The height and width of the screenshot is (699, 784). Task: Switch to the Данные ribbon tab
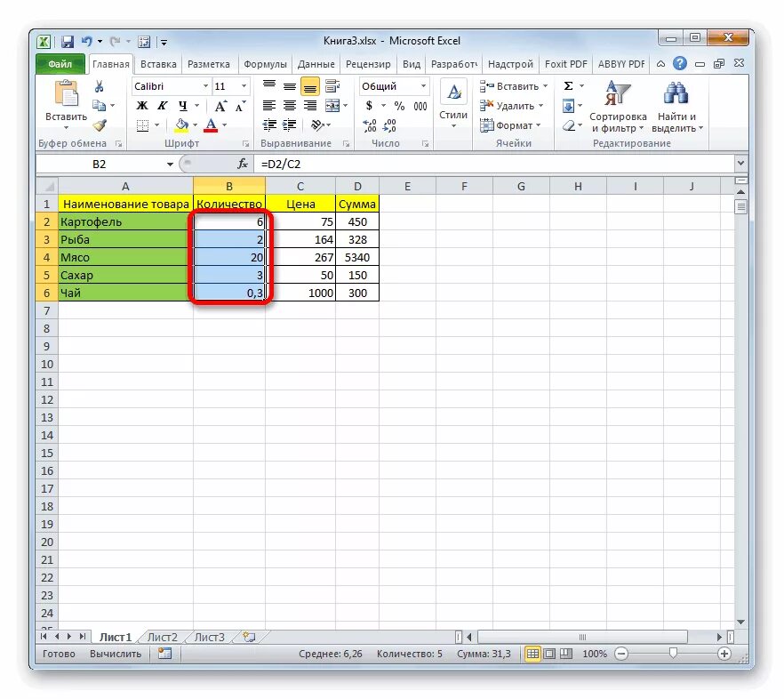pyautogui.click(x=316, y=64)
